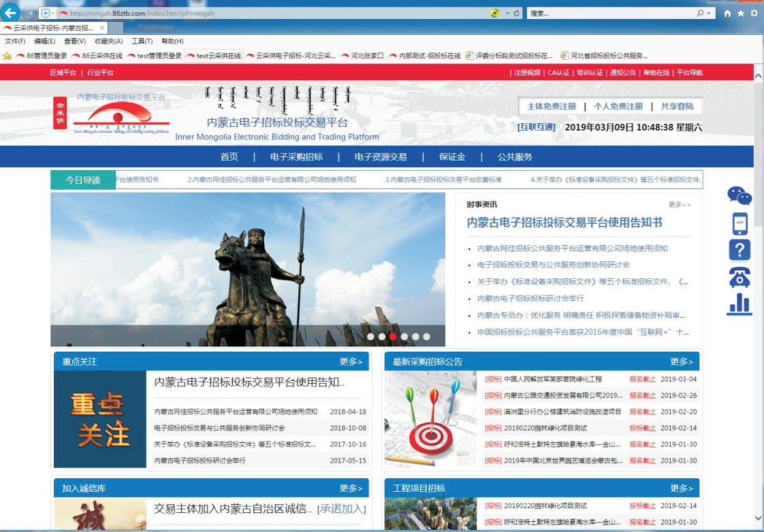764x532 pixels.
Task: Click the refresh icon in address bar
Action: pyautogui.click(x=516, y=13)
